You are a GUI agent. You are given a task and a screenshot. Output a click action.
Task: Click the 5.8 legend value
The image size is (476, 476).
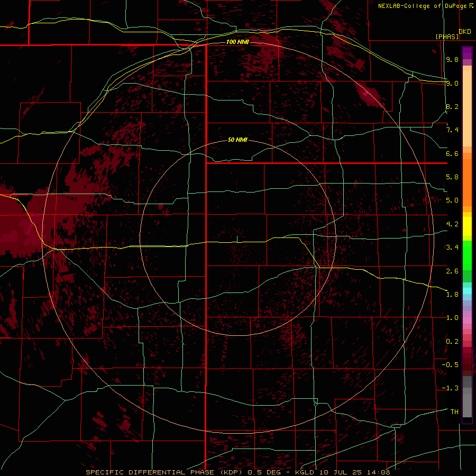pyautogui.click(x=452, y=177)
